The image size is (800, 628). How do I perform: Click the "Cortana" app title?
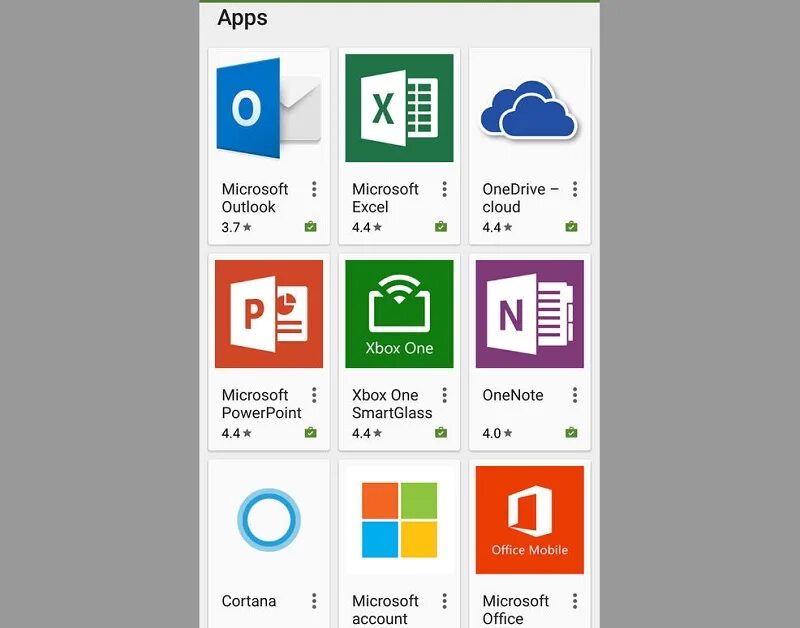click(248, 601)
